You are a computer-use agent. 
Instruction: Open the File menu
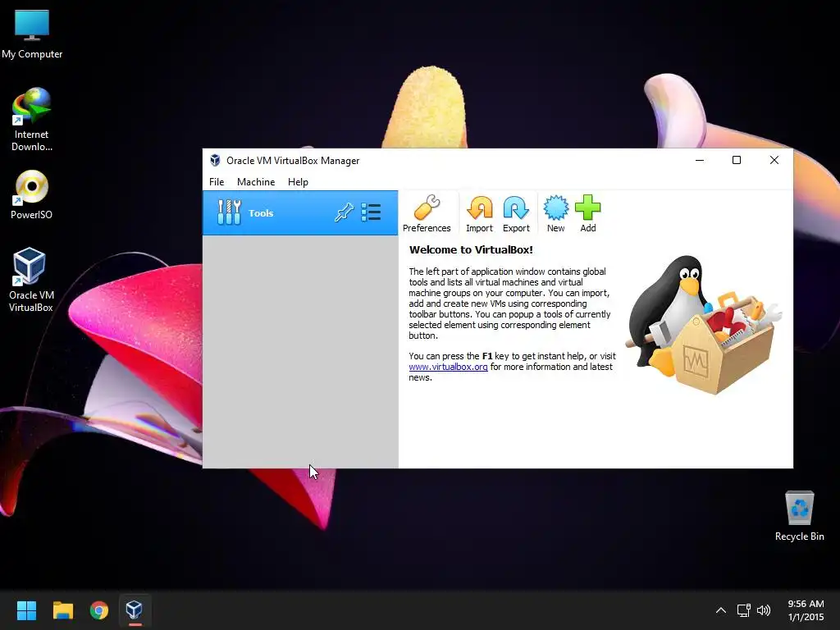click(x=217, y=182)
